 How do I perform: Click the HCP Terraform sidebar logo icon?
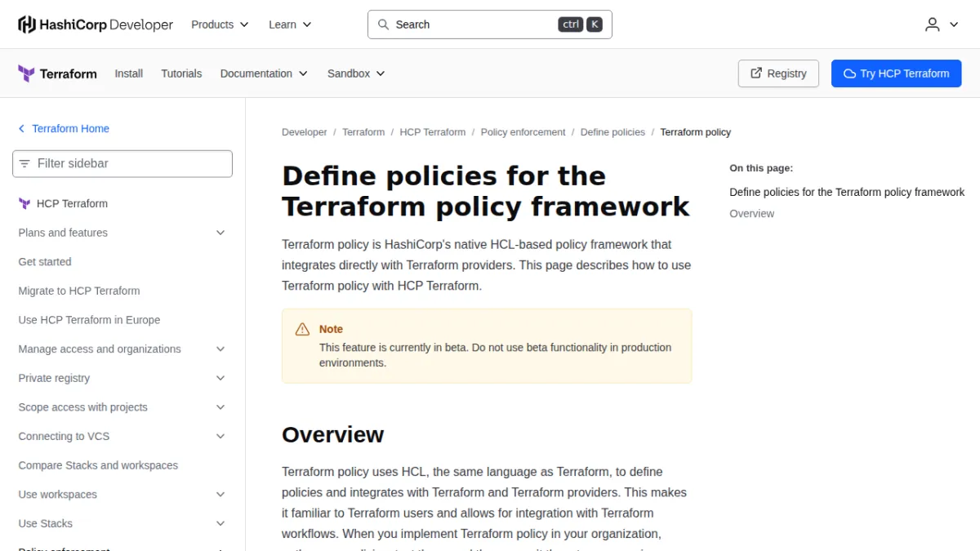click(x=24, y=204)
